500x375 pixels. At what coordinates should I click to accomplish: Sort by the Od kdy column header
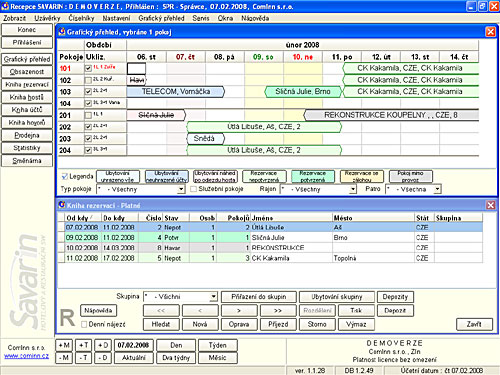(83, 218)
